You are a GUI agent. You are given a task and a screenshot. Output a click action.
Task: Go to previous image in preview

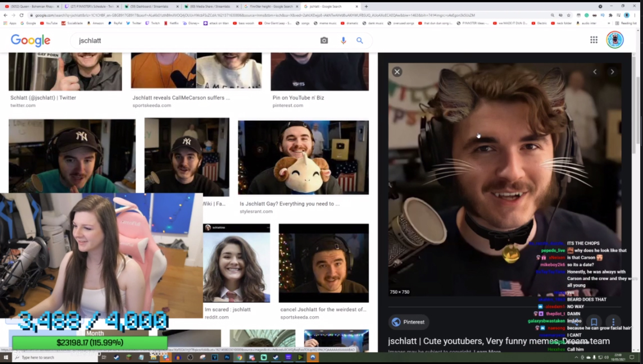(595, 72)
